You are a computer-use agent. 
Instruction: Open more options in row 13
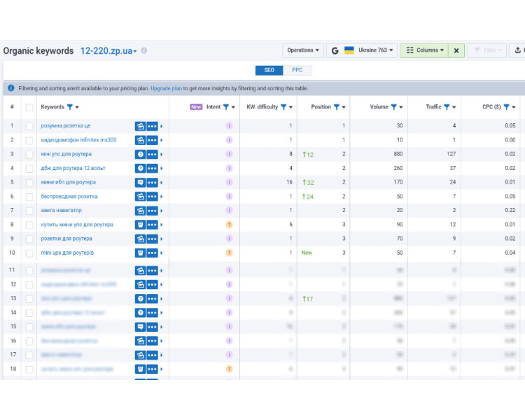point(153,299)
